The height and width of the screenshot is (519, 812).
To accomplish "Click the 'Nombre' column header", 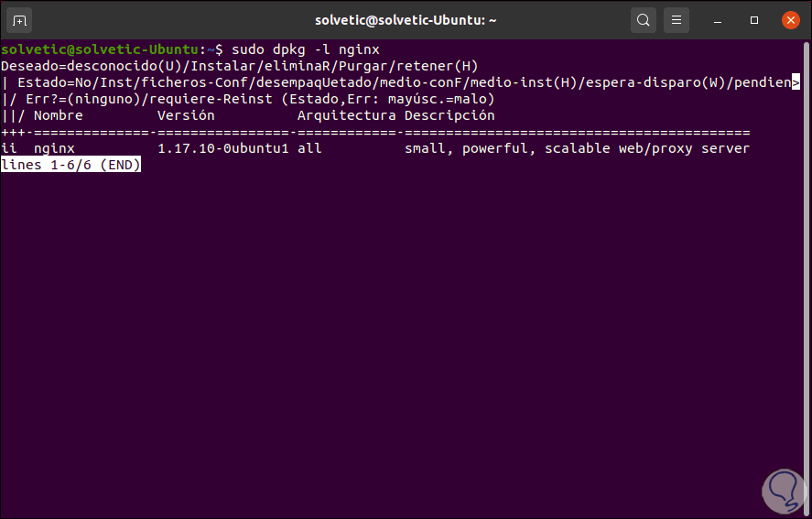I will [x=59, y=115].
